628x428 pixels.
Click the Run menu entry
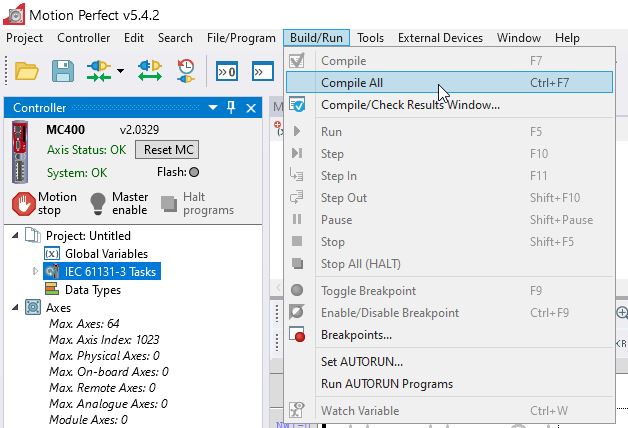click(449, 132)
